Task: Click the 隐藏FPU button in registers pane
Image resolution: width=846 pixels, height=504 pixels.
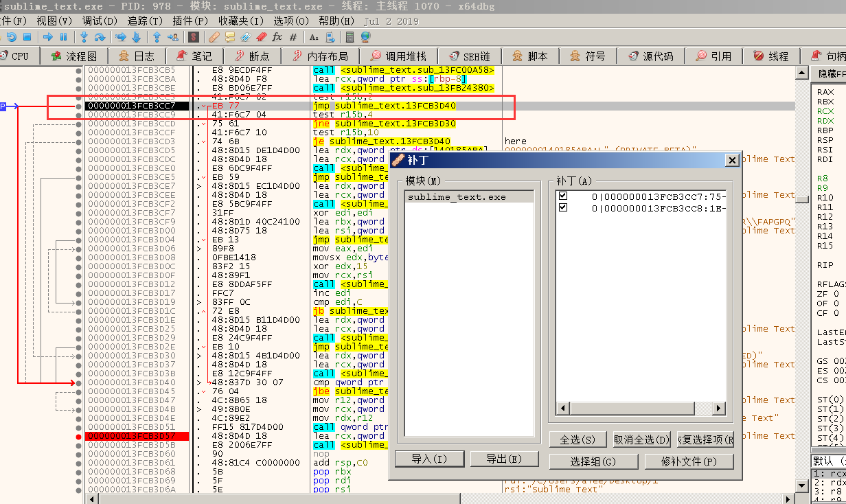Action: 830,73
